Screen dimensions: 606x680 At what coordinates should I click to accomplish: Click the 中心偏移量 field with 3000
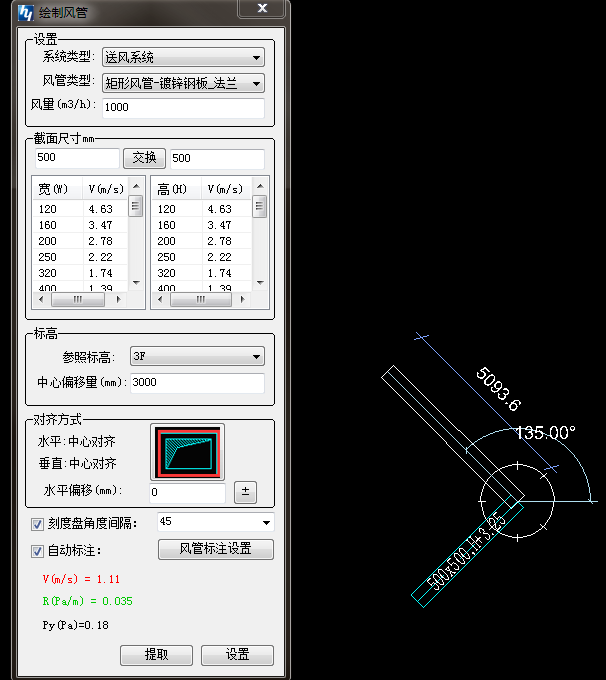coord(197,383)
